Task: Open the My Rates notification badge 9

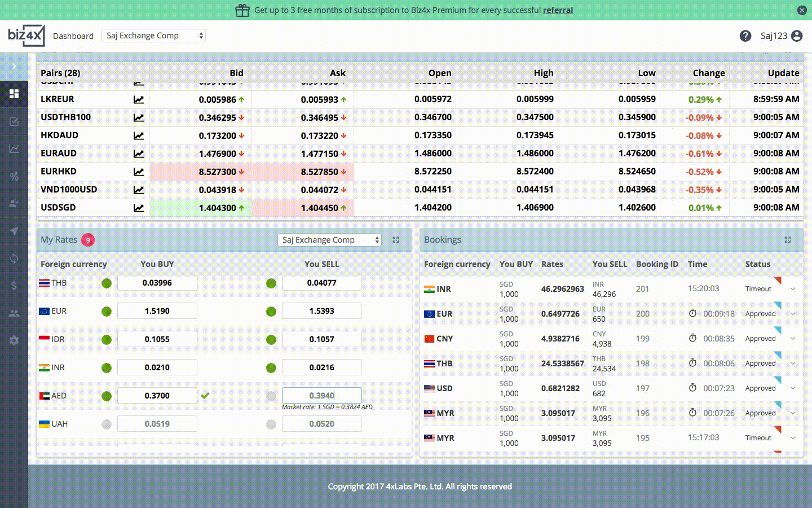Action: 88,240
